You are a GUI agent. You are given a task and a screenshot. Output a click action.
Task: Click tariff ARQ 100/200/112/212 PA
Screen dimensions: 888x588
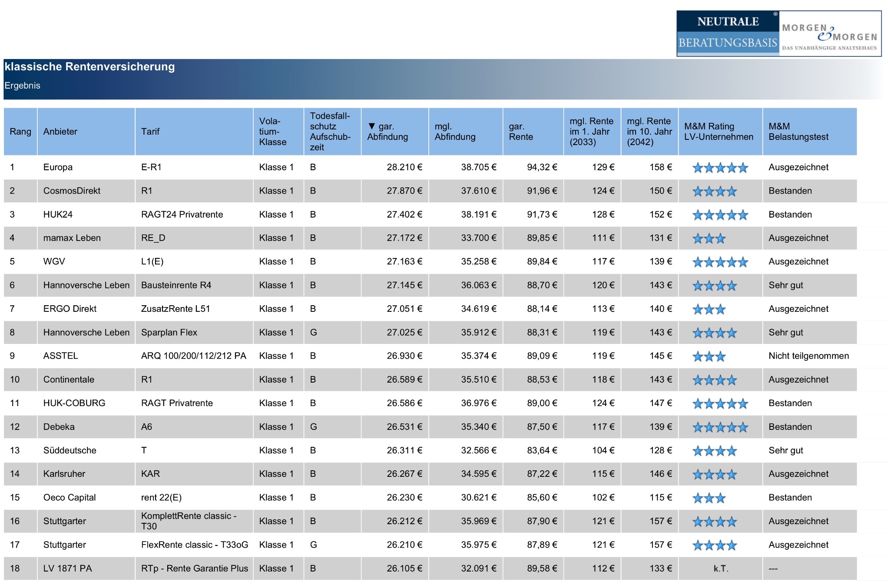pyautogui.click(x=194, y=356)
